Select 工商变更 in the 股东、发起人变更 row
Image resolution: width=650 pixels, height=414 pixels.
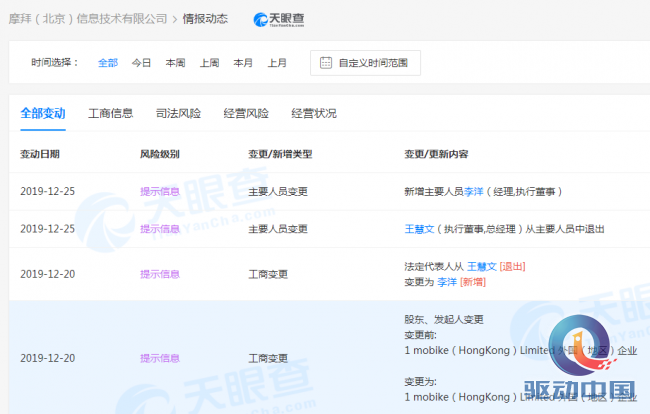coord(268,358)
